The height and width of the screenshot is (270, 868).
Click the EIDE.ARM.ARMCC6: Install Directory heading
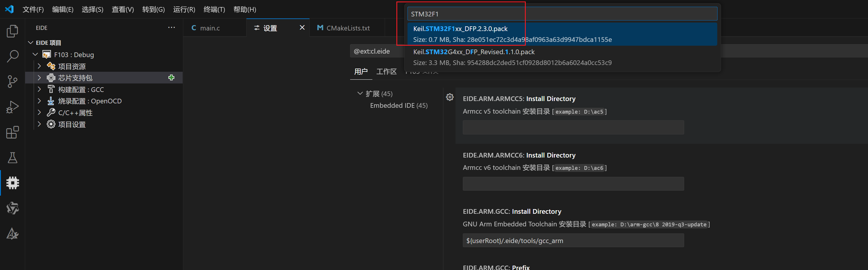click(x=519, y=155)
